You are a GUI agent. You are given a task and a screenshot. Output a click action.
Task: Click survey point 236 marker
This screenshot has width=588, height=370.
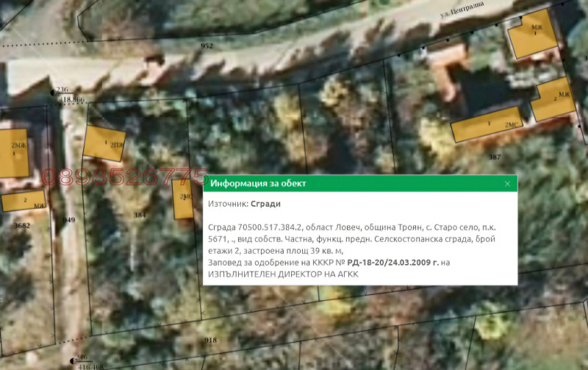coord(52,93)
